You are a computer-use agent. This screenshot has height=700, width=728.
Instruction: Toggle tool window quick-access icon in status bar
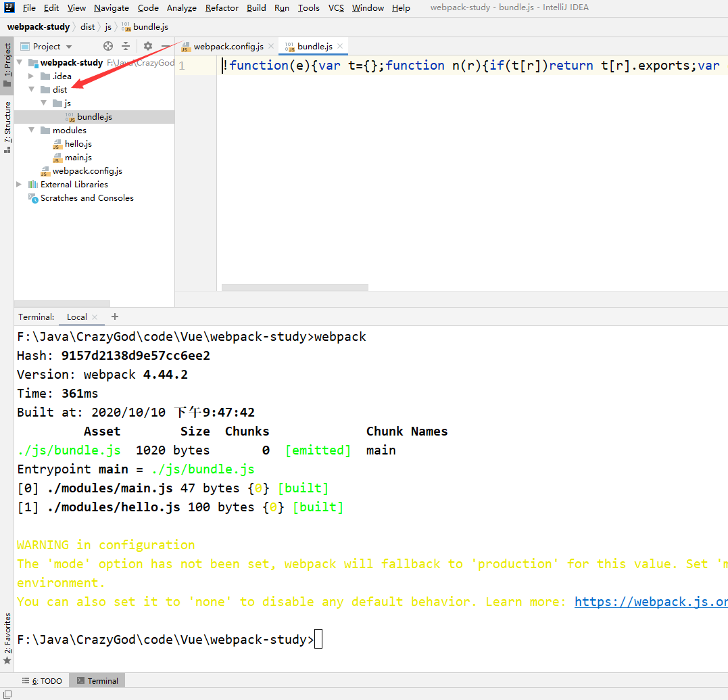tap(7, 694)
